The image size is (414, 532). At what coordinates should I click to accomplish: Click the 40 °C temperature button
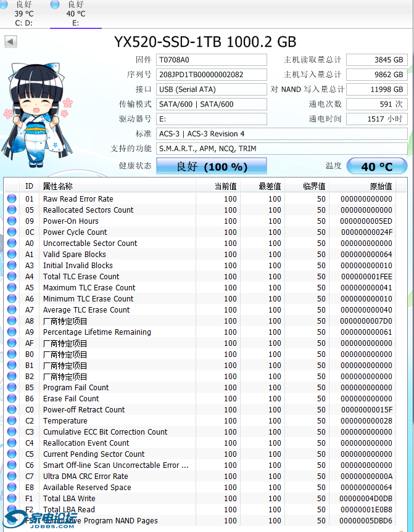[x=376, y=166]
